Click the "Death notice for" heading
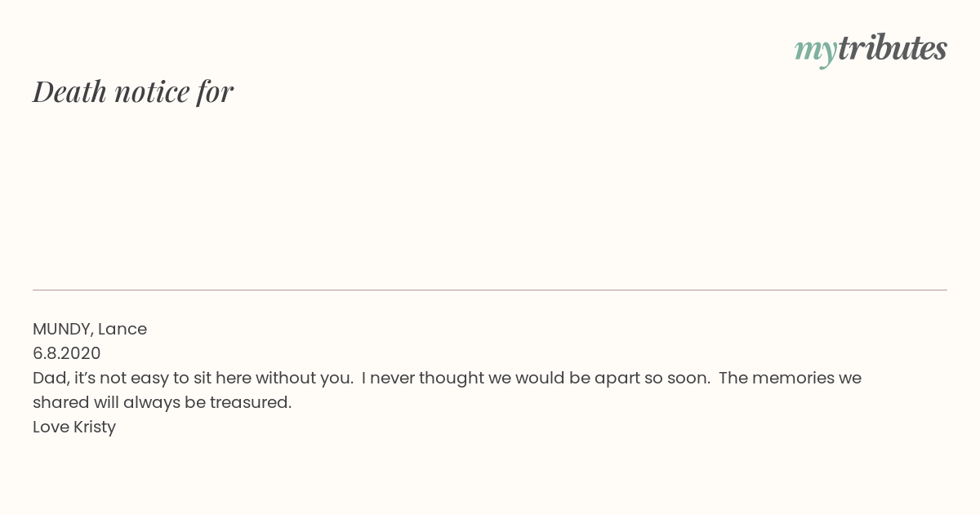Image resolution: width=980 pixels, height=514 pixels. [133, 91]
